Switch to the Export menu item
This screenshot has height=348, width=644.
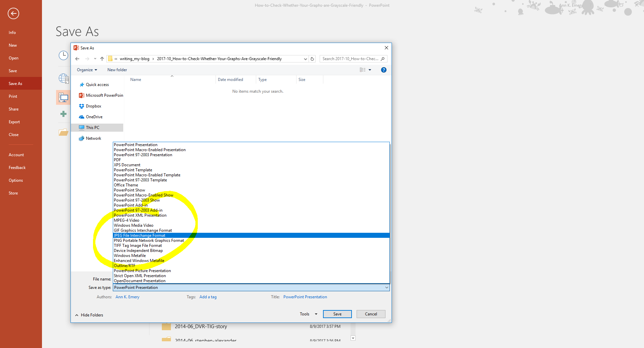click(x=14, y=122)
